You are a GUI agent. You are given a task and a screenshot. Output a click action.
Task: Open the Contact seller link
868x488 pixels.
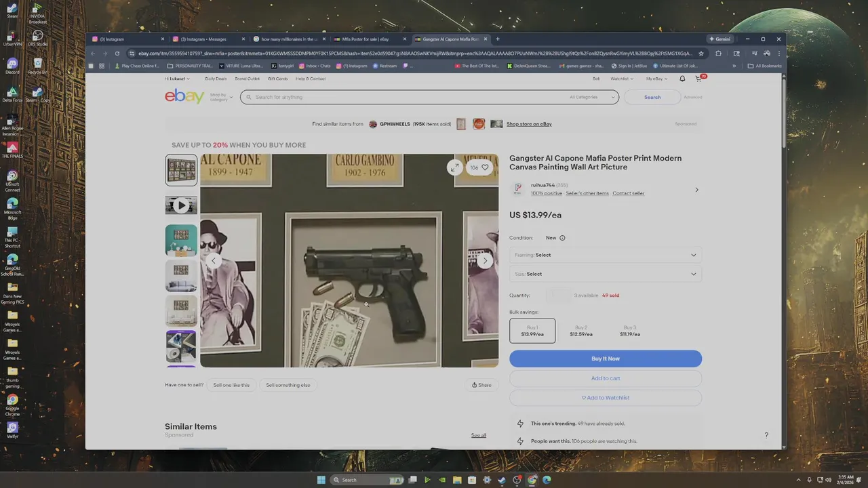(629, 193)
